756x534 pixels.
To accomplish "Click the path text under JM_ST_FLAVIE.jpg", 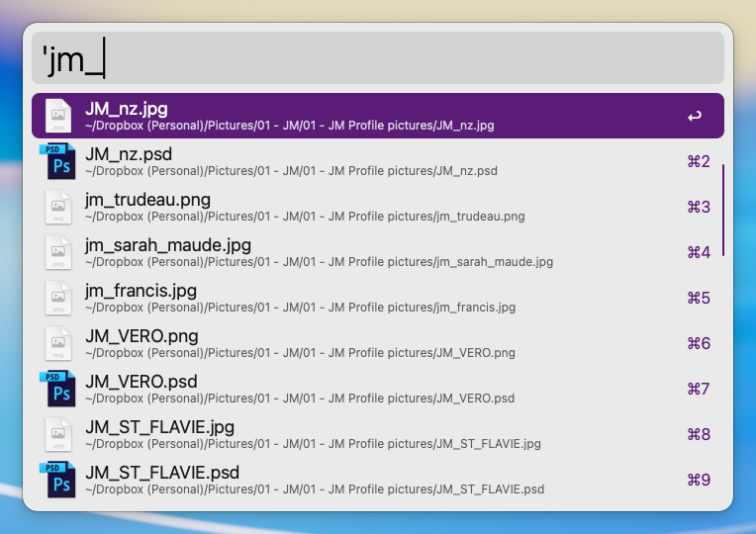I will click(x=311, y=444).
